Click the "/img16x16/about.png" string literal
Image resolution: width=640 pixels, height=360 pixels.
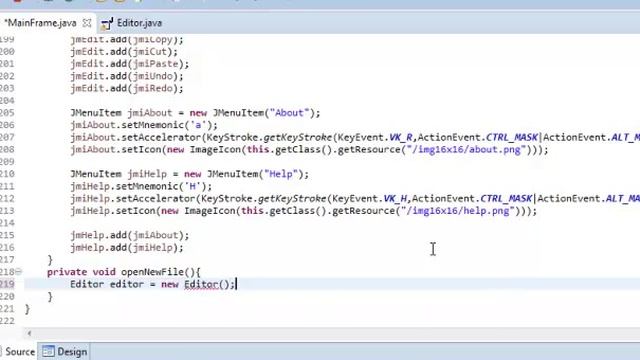[x=466, y=149]
